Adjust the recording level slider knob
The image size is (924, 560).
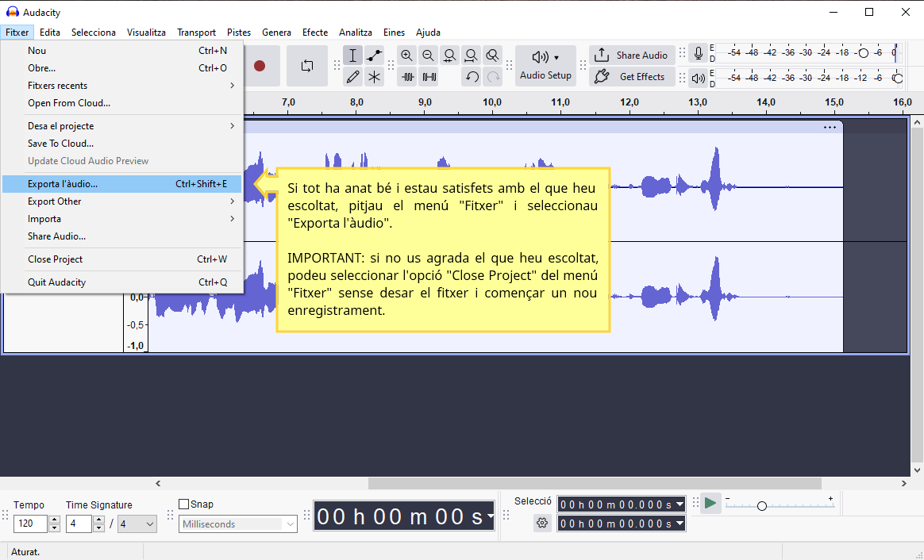click(x=864, y=53)
